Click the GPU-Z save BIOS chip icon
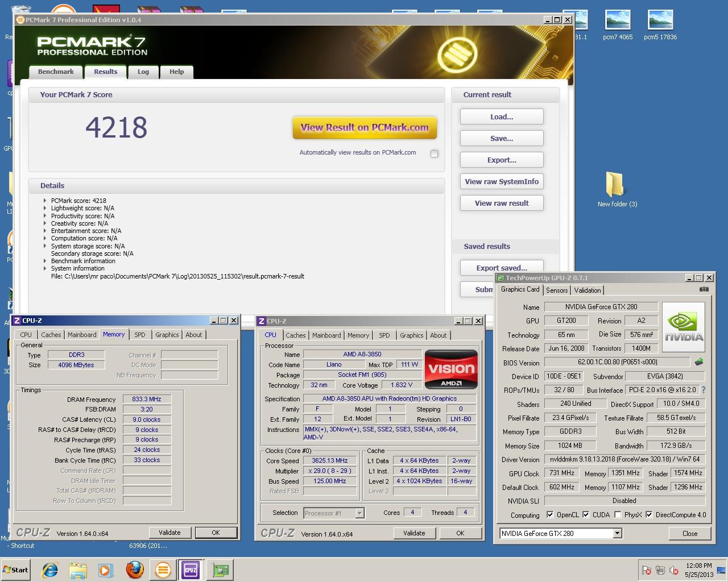The height and width of the screenshot is (582, 728). pyautogui.click(x=699, y=361)
